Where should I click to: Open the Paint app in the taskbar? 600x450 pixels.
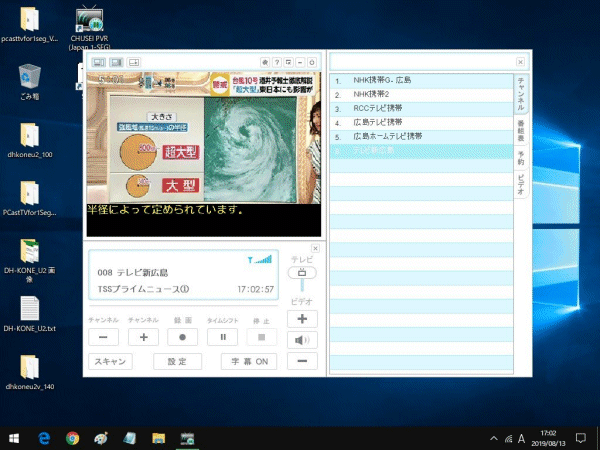pos(101,438)
